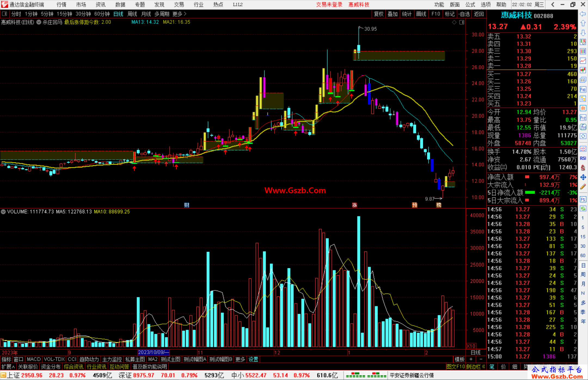Open the 公式 menu
Screen dimensions: 588x380
tap(470, 5)
